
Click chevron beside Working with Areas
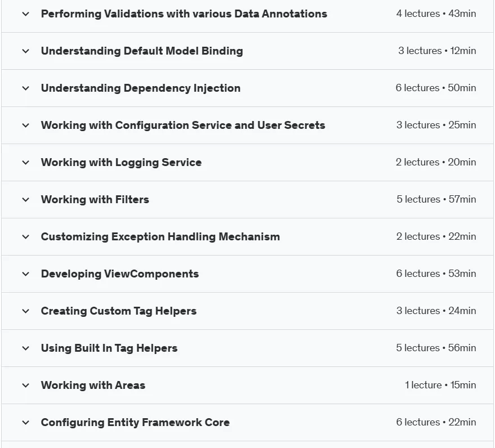pyautogui.click(x=25, y=386)
